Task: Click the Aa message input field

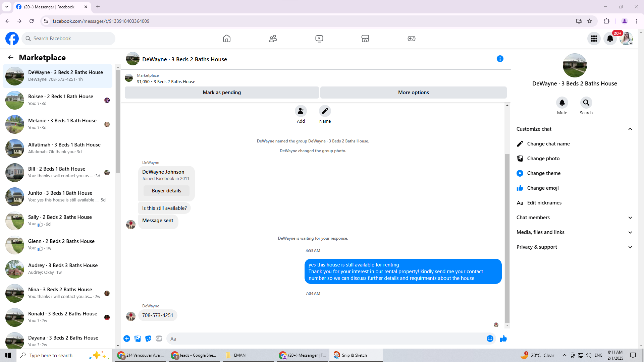Action: tap(325, 339)
